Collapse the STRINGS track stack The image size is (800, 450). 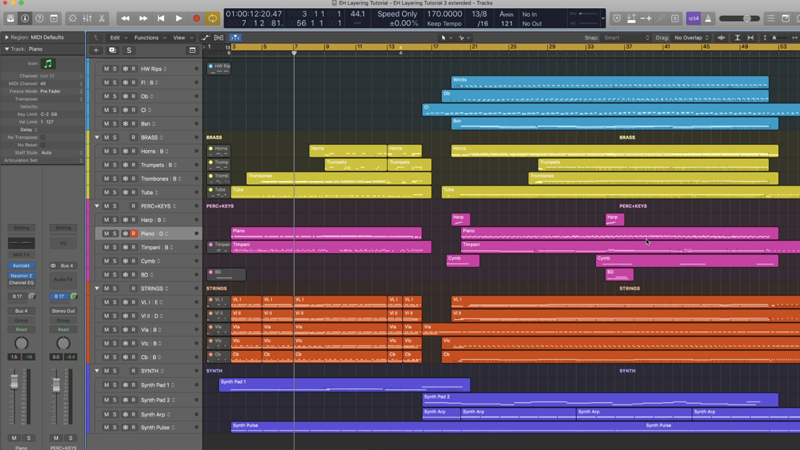coord(97,288)
